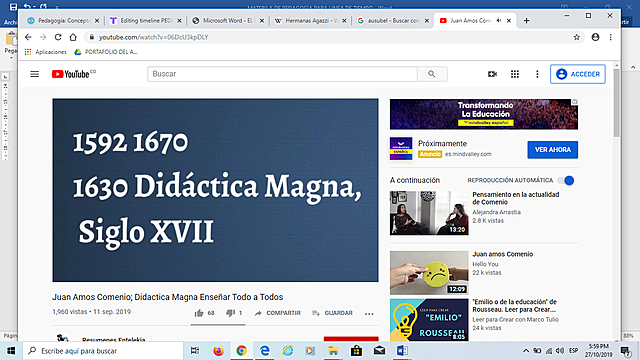Open the YouTube hamburger guide menu
640x360 pixels.
click(35, 74)
